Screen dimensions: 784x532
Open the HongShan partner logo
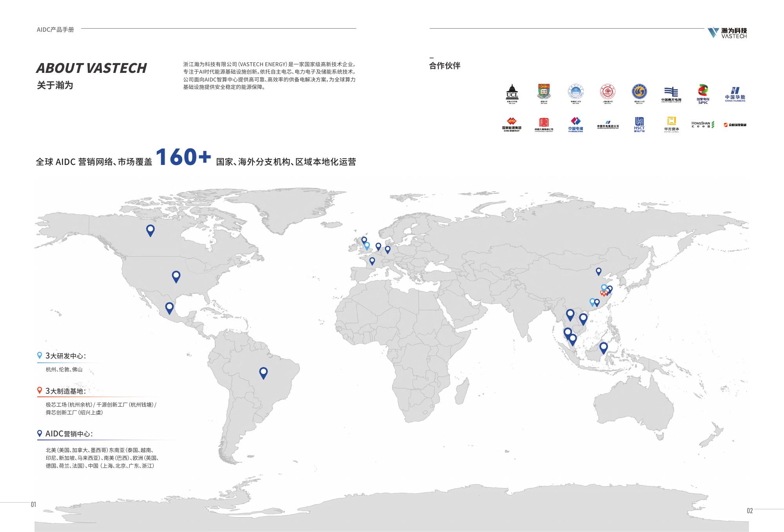coord(703,125)
